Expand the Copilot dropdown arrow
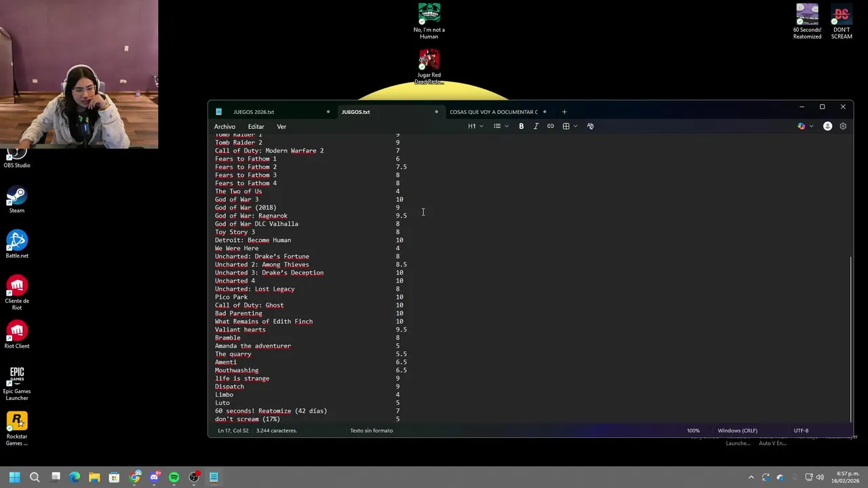Image resolution: width=868 pixels, height=488 pixels. [811, 126]
